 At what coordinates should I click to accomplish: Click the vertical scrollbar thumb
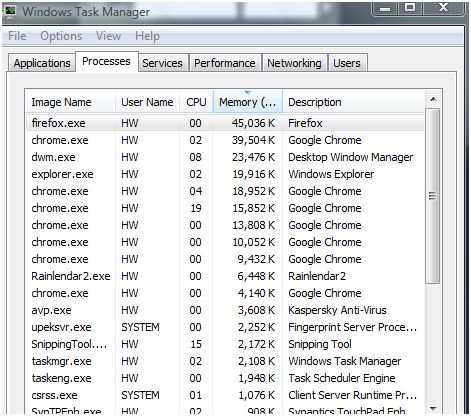tap(433, 196)
